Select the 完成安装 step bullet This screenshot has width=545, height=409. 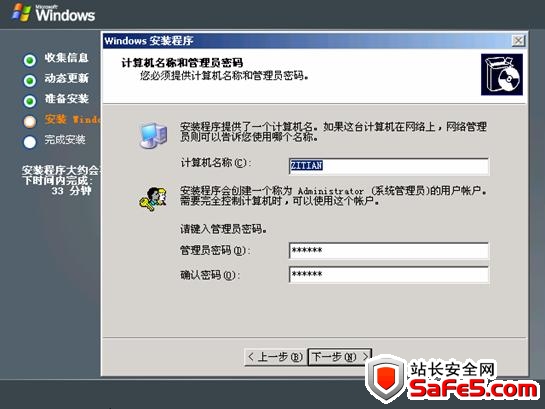(x=30, y=142)
